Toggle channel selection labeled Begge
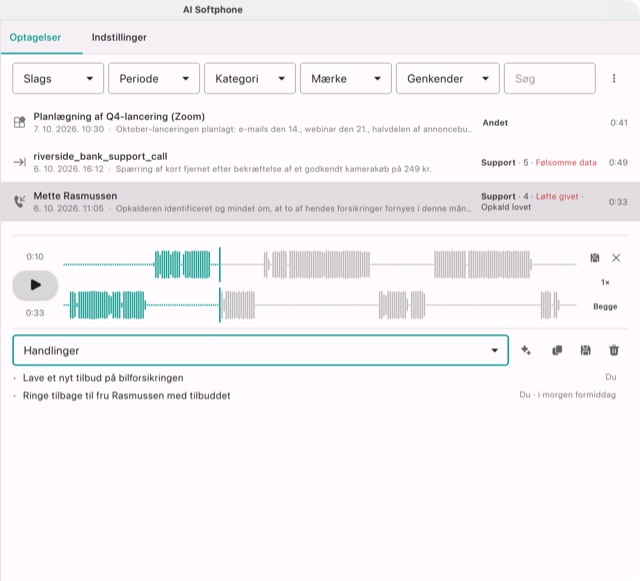This screenshot has width=640, height=581. coord(605,306)
